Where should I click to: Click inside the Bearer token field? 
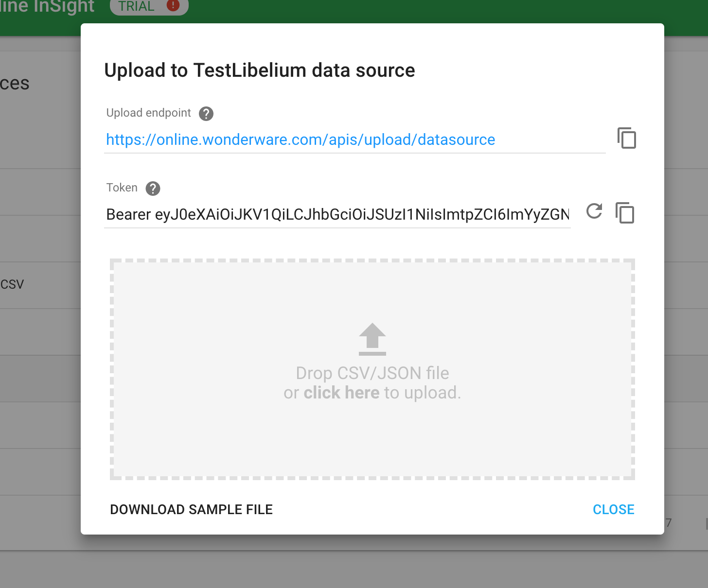[x=337, y=214]
